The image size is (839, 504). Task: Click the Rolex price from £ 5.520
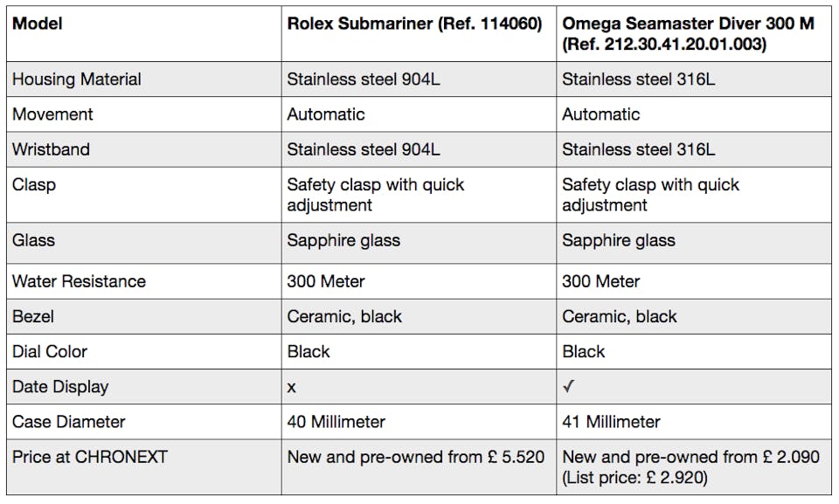[x=414, y=456]
